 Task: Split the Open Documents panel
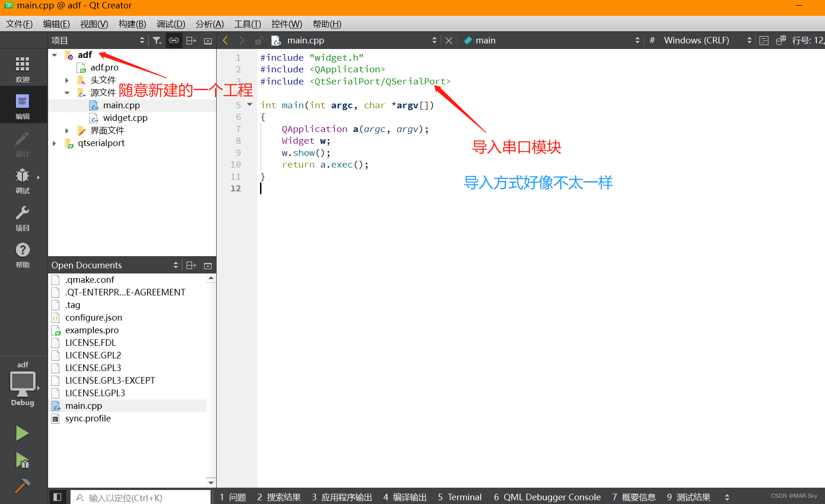[191, 266]
